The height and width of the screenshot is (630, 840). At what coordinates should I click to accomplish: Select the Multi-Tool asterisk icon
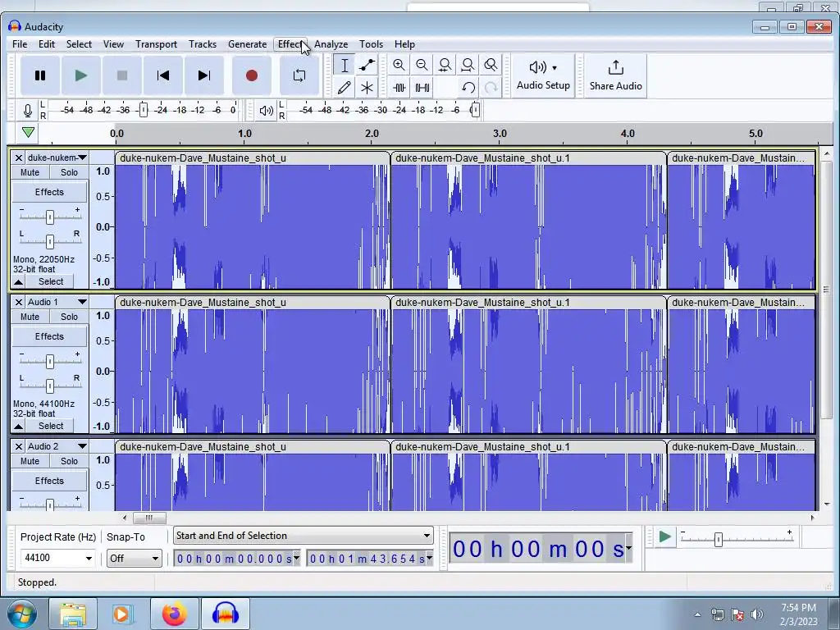[x=367, y=87]
